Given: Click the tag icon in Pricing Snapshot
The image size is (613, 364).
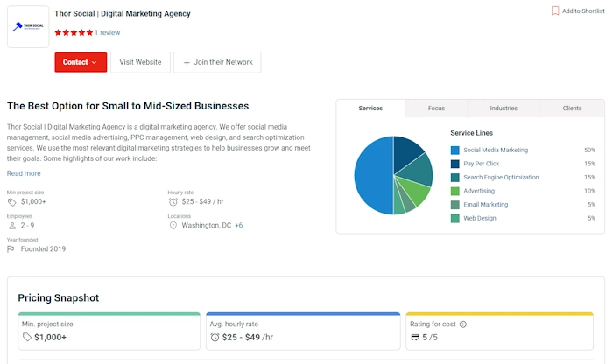Looking at the screenshot, I should (26, 337).
